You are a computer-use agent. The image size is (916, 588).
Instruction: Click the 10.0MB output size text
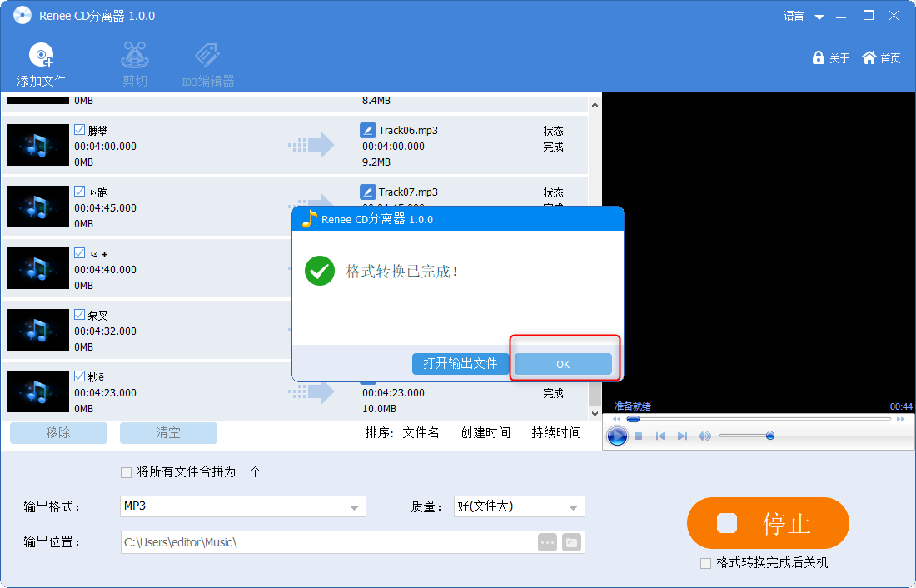(379, 409)
